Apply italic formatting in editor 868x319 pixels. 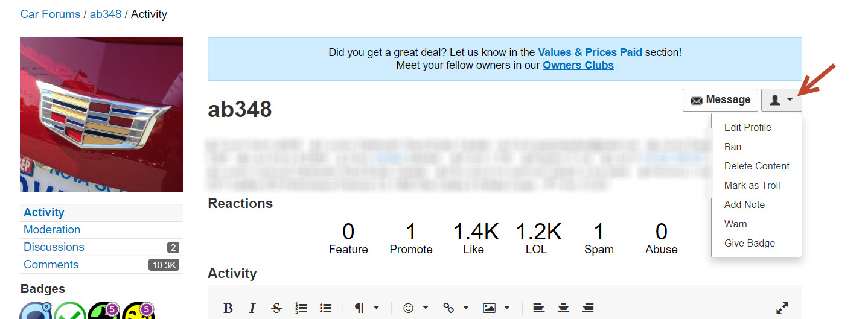252,308
